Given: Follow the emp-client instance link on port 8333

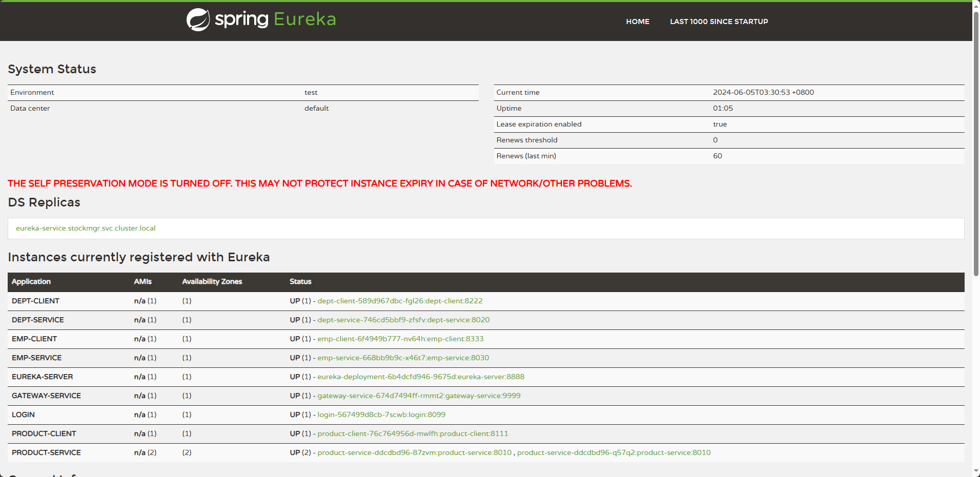Looking at the screenshot, I should [x=400, y=339].
